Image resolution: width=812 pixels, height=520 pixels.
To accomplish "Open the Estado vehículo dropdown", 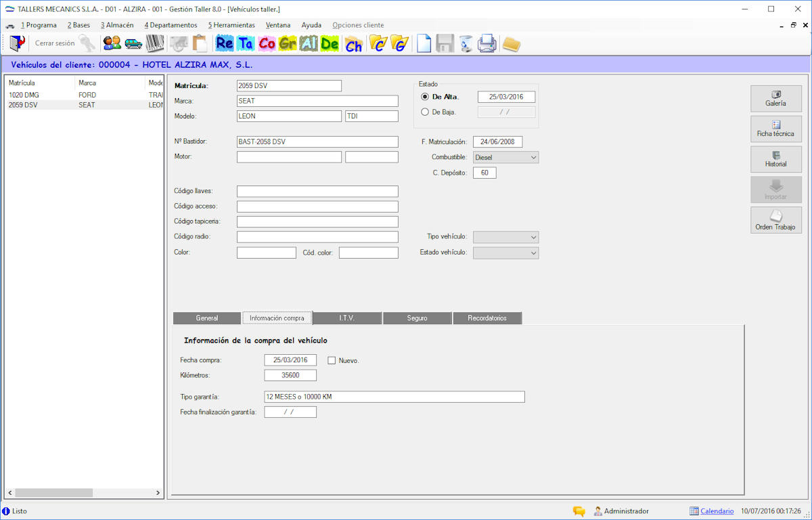I will [x=505, y=253].
